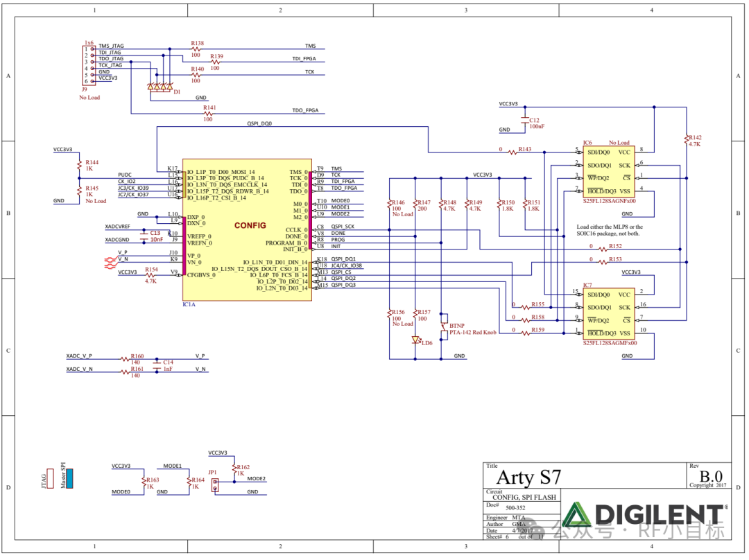Select the R143 zero-ohm resistor symbol
Image resolution: width=749 pixels, height=560 pixels.
tap(513, 152)
